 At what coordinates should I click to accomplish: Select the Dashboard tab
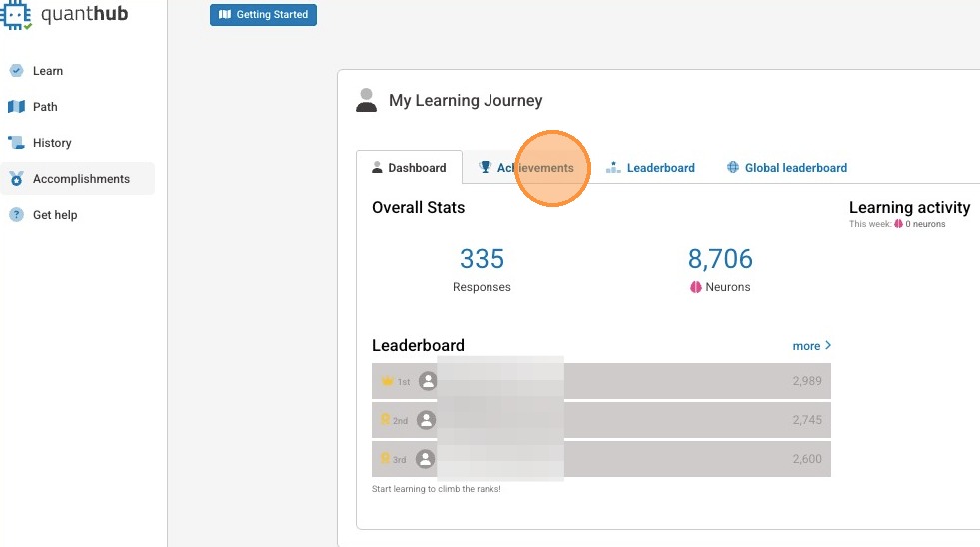point(409,168)
